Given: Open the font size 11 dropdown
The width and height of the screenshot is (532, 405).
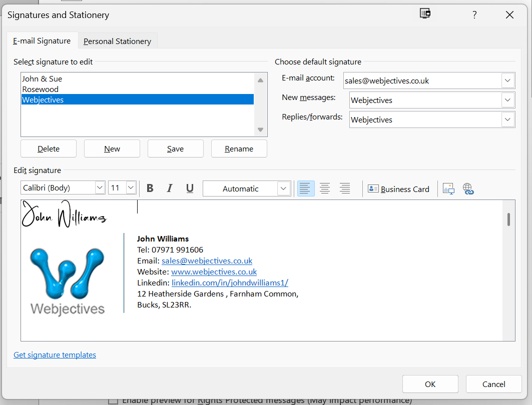Looking at the screenshot, I should pos(131,187).
